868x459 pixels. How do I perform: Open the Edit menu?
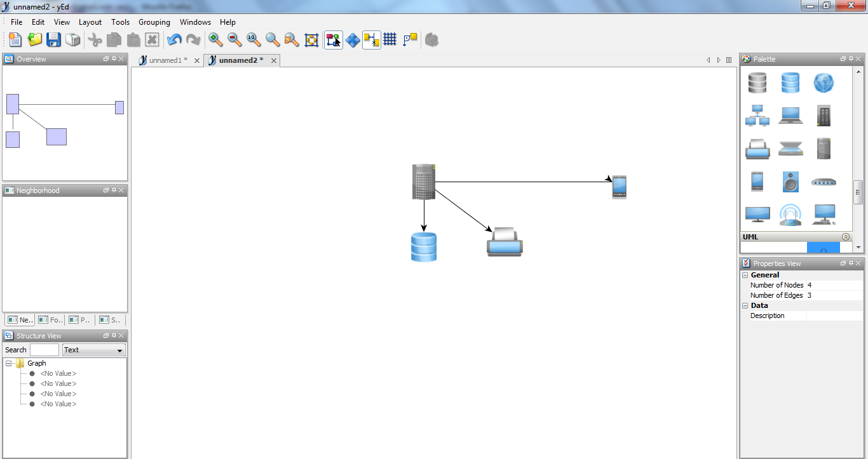click(x=38, y=22)
